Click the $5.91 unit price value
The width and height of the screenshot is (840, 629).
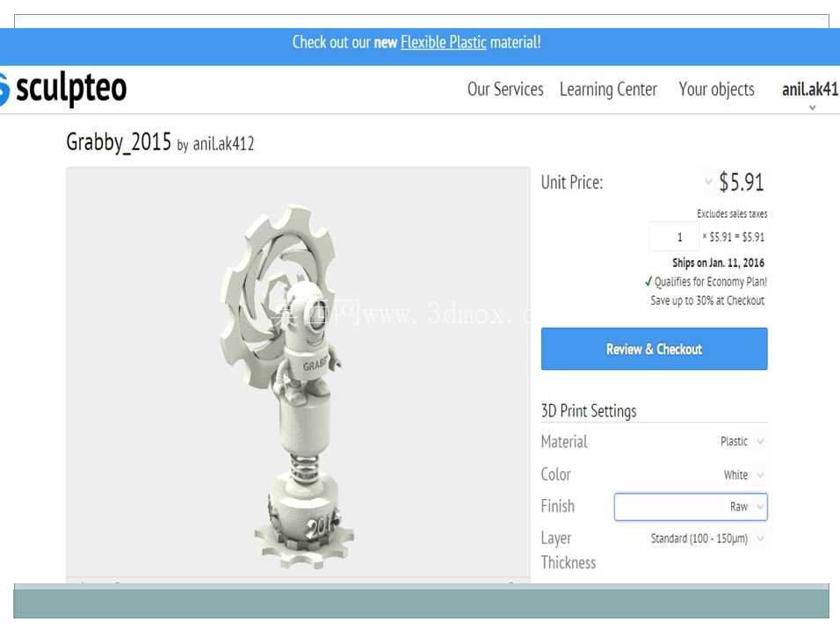point(742,182)
